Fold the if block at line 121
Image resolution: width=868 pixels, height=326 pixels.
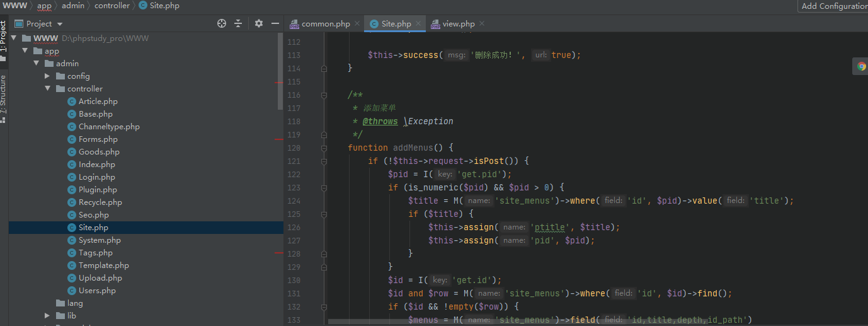click(x=324, y=161)
